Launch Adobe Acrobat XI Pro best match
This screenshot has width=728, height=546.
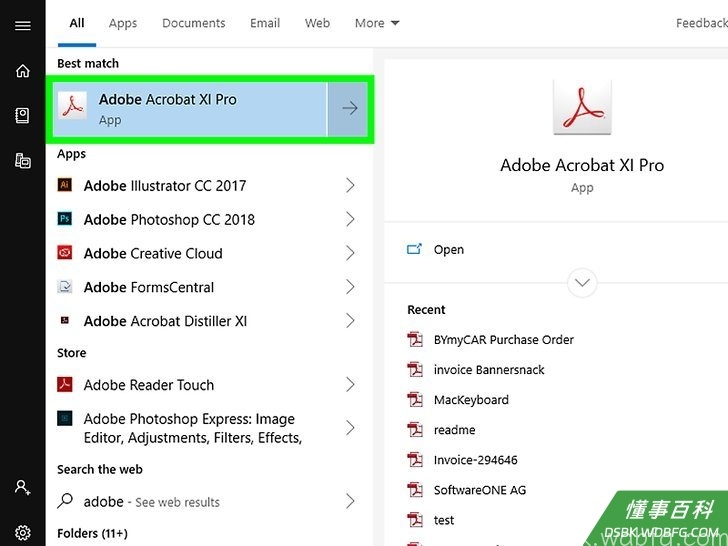[x=190, y=109]
